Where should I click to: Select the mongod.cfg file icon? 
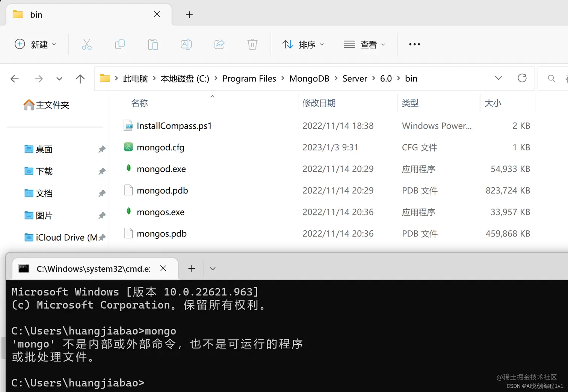[x=128, y=147]
